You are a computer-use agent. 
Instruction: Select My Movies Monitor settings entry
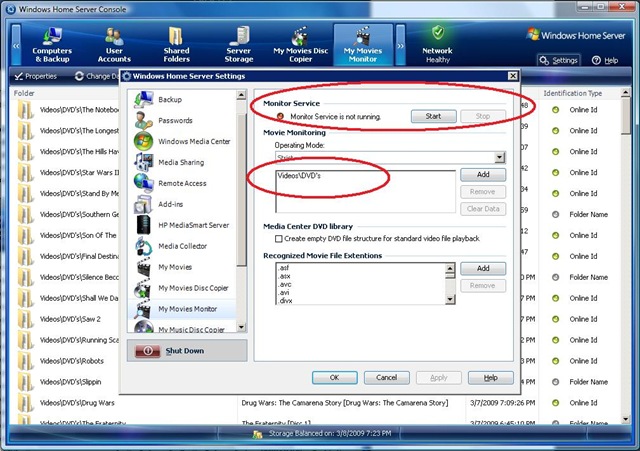click(x=182, y=309)
